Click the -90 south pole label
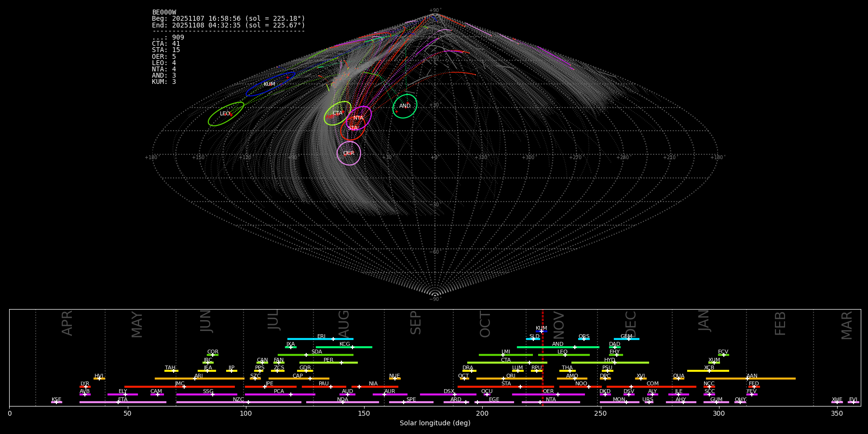This screenshot has width=868, height=434. click(x=434, y=299)
